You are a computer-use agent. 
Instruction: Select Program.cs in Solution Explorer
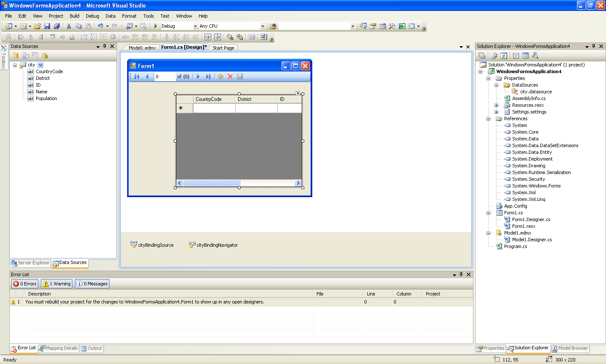pos(515,246)
